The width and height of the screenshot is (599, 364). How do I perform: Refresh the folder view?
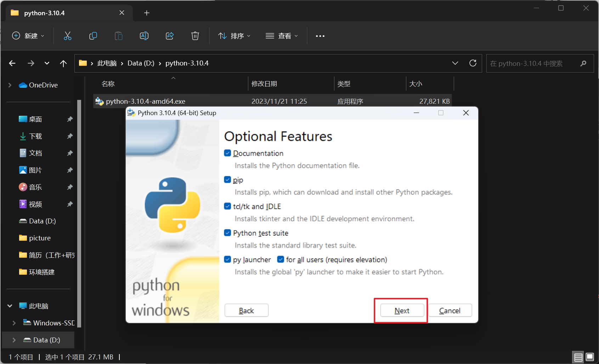(x=473, y=63)
